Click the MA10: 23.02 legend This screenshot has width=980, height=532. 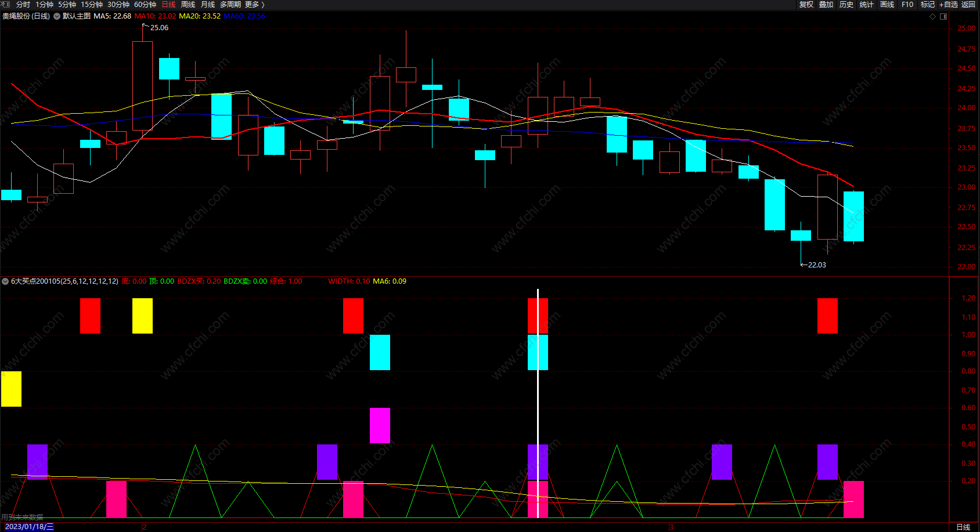tap(155, 16)
